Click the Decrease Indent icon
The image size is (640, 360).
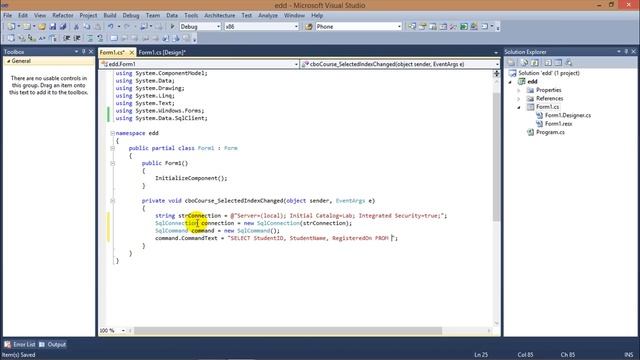67,38
